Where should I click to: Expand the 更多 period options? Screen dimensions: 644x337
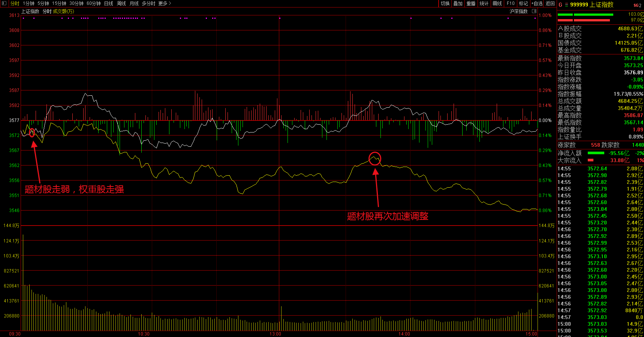click(165, 3)
